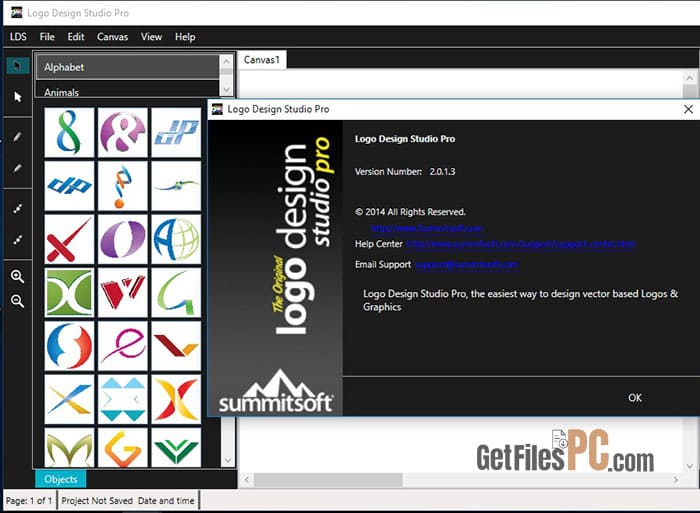Select the Animals category
The image size is (700, 513).
pyautogui.click(x=127, y=91)
